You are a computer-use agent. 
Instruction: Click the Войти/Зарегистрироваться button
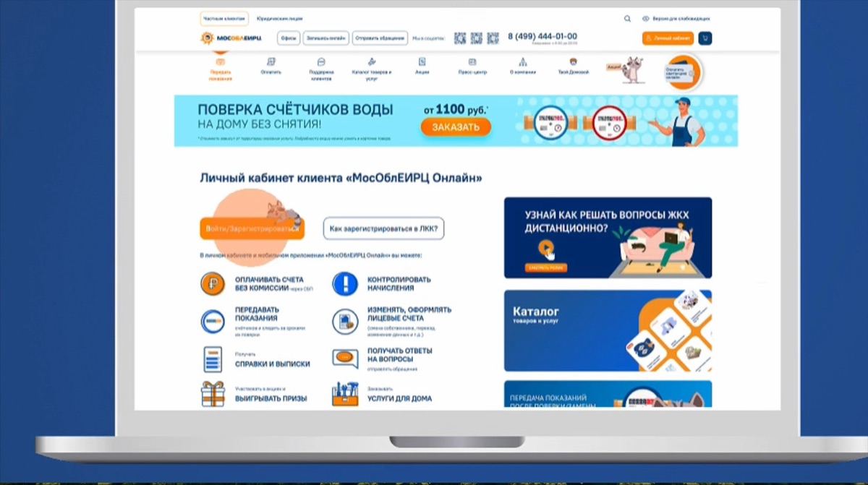click(252, 228)
